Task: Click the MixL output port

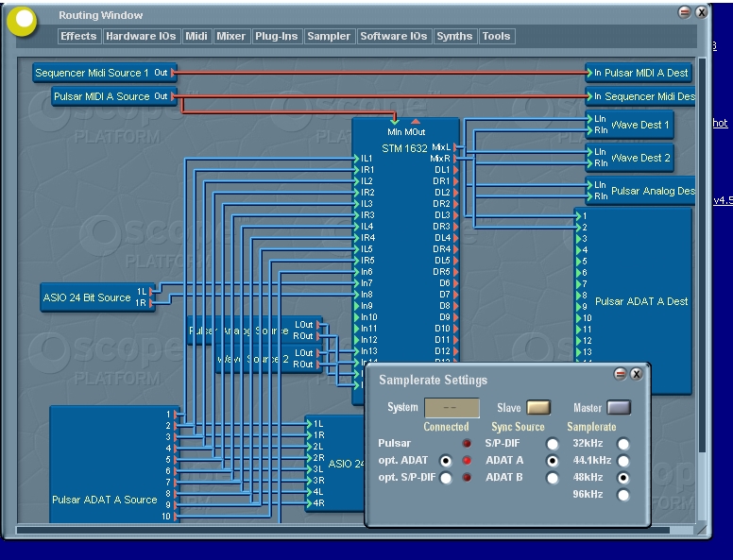Action: click(x=456, y=147)
